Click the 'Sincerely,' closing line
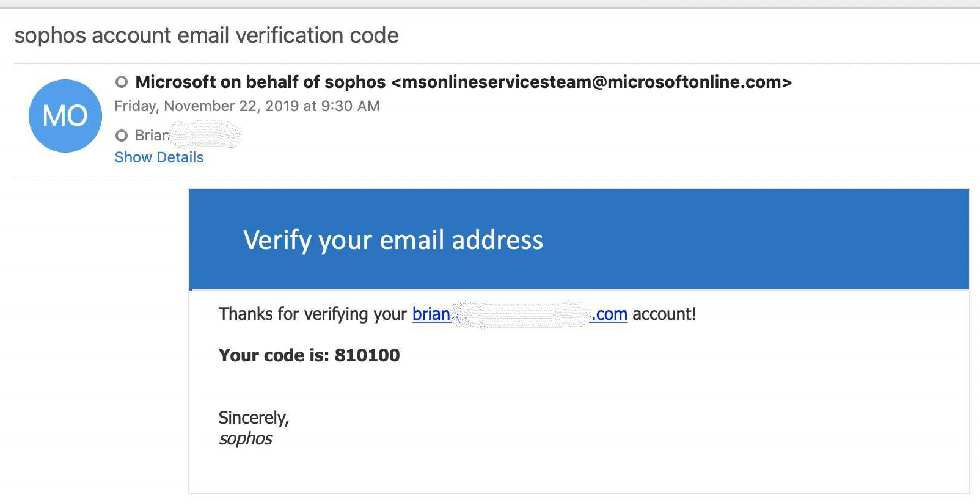The width and height of the screenshot is (980, 503). tap(254, 418)
